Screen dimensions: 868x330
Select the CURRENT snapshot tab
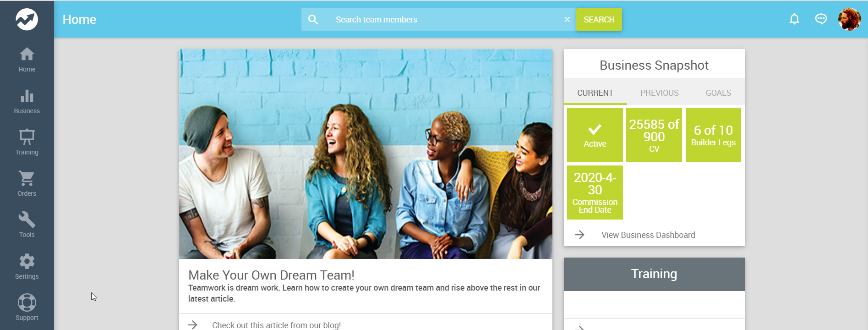(x=595, y=93)
